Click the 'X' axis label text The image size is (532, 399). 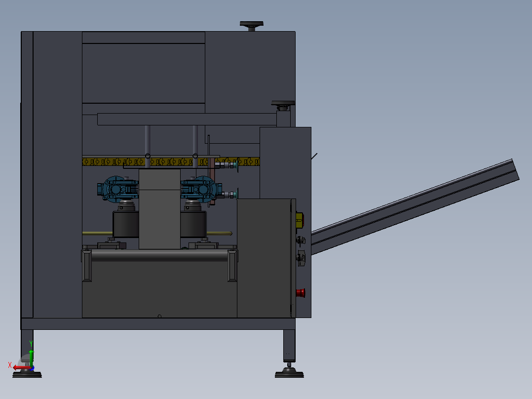point(10,365)
